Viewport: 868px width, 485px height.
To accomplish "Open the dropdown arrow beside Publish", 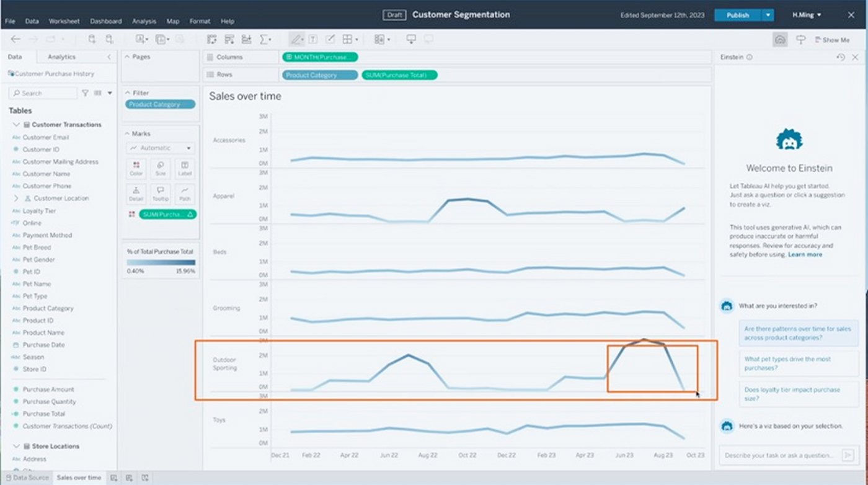I will pos(768,15).
